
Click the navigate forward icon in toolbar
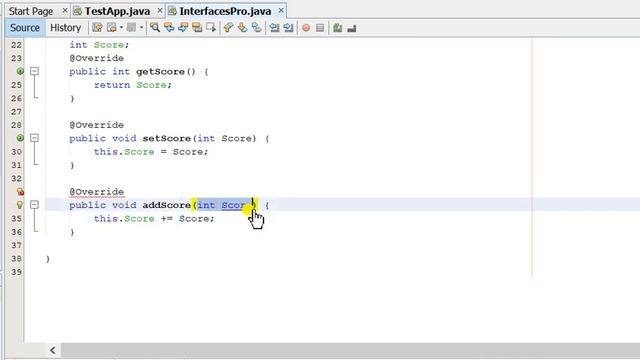131,28
